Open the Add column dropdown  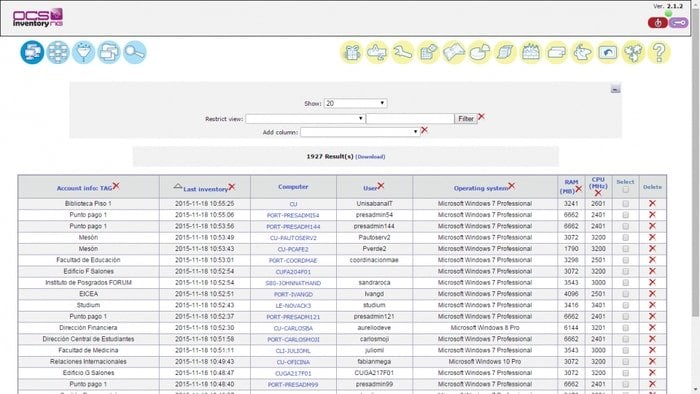tap(360, 132)
